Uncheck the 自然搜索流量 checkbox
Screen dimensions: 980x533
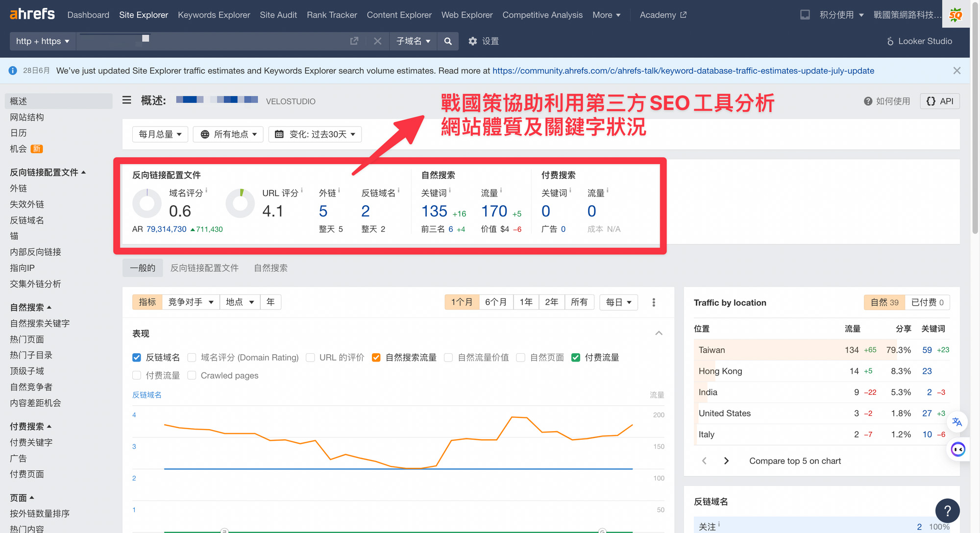click(x=376, y=358)
